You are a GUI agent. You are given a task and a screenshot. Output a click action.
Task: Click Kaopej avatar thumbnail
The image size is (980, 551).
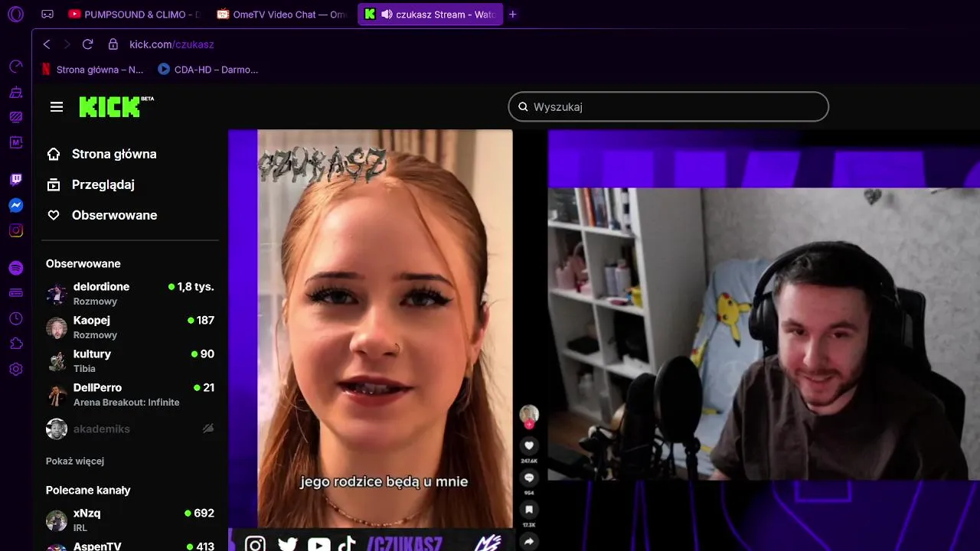(x=57, y=328)
